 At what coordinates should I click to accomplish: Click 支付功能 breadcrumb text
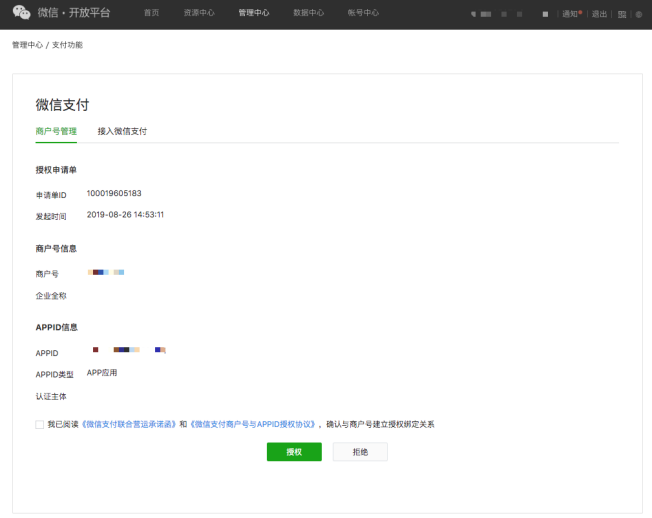(x=67, y=45)
